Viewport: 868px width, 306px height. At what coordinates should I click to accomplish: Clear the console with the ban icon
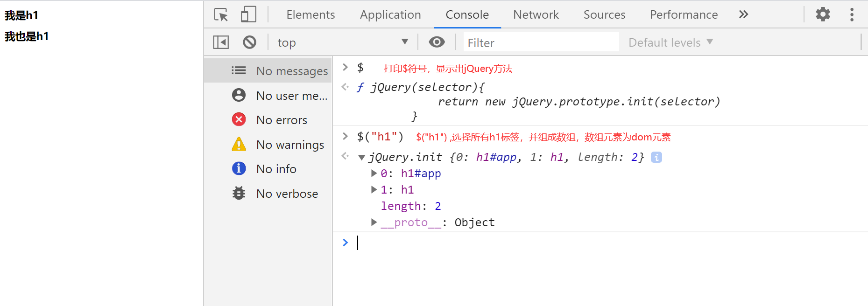pos(249,42)
